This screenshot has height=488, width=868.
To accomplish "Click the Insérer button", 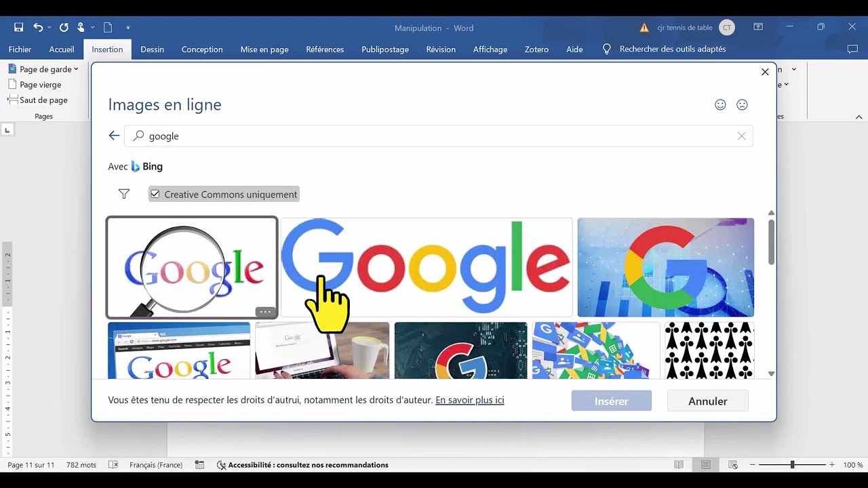I will (x=612, y=401).
